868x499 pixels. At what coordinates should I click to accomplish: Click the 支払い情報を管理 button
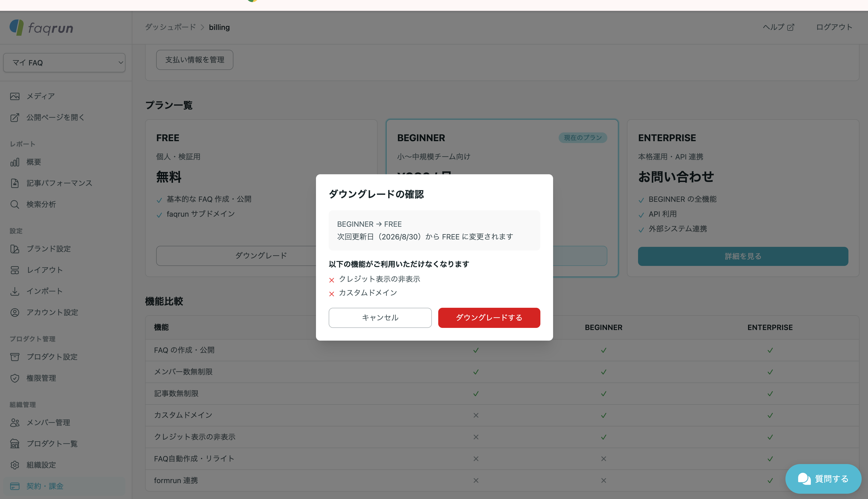coord(195,60)
